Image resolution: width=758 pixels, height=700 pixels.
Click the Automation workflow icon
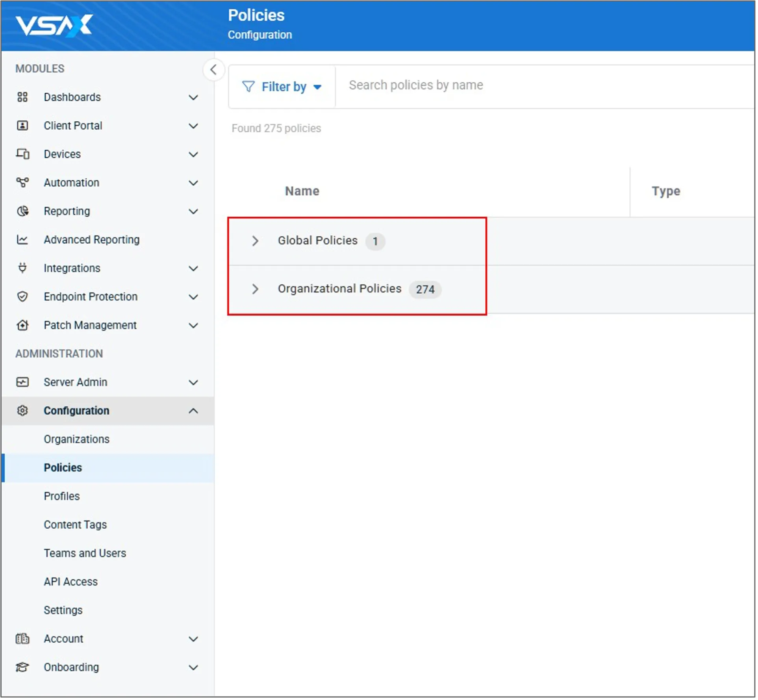tap(22, 183)
